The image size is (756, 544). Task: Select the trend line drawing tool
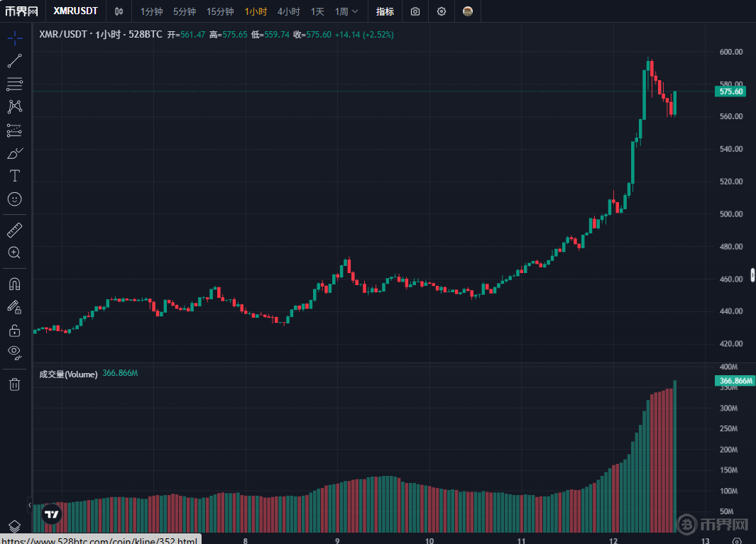click(x=14, y=61)
